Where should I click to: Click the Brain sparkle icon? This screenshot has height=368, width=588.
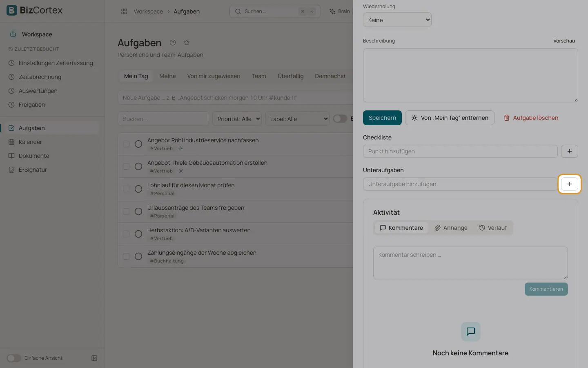click(x=332, y=11)
